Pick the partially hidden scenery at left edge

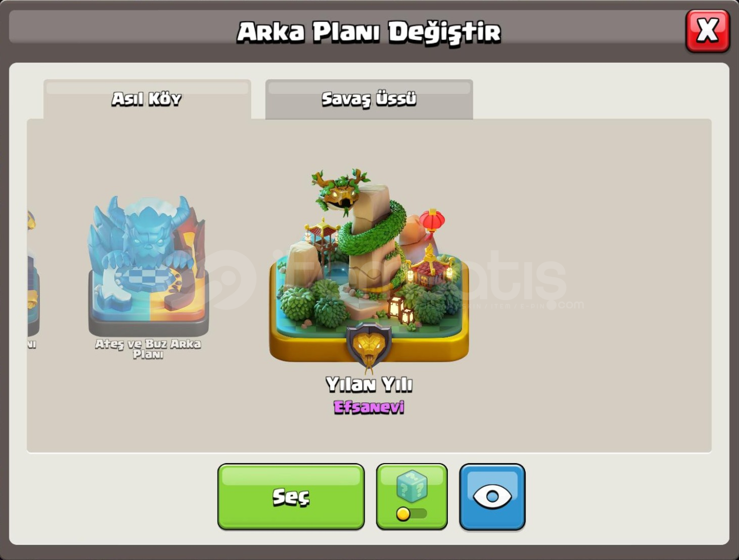33,275
